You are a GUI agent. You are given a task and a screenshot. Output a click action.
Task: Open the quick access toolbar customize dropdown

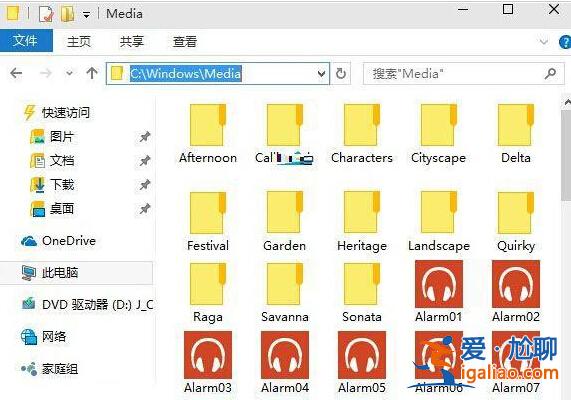pos(86,15)
